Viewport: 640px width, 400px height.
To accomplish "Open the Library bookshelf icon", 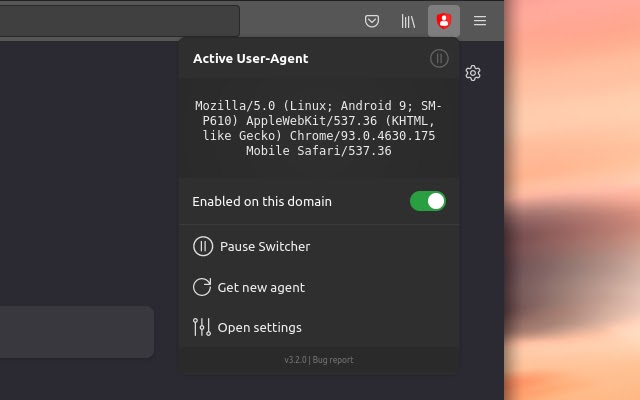I will (408, 21).
